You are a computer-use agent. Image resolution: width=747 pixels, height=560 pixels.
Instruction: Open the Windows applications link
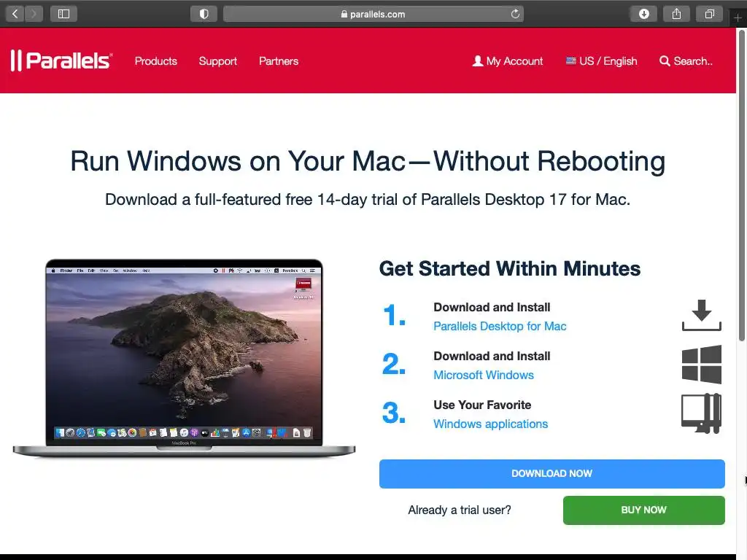491,424
